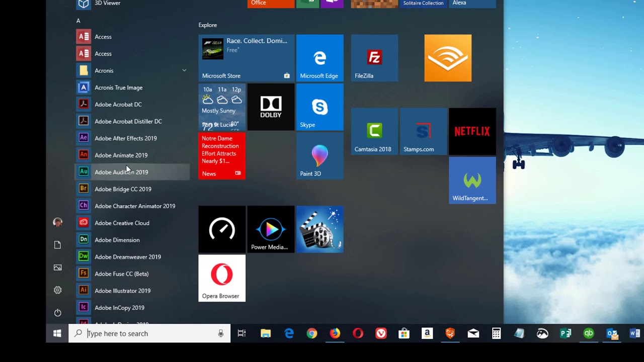Open Vivaldi from the taskbar

tap(381, 333)
